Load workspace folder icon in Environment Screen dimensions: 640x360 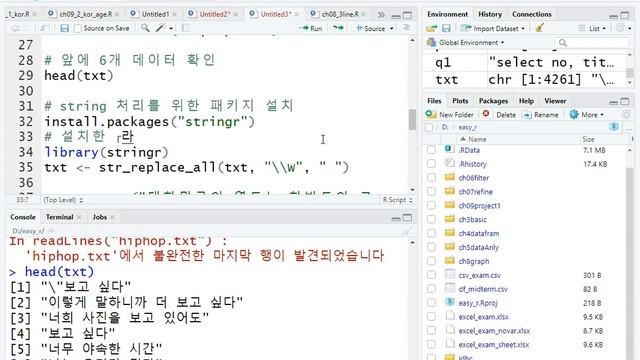tap(431, 28)
